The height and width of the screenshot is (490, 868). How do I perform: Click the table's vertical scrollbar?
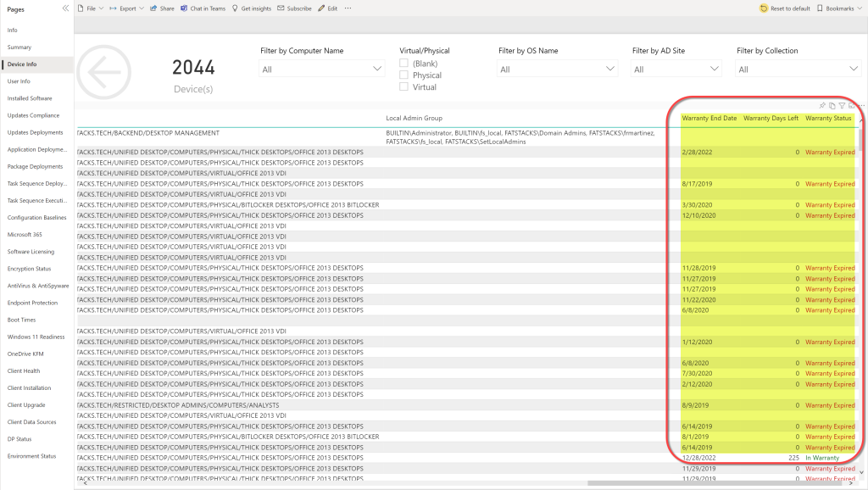click(x=862, y=138)
